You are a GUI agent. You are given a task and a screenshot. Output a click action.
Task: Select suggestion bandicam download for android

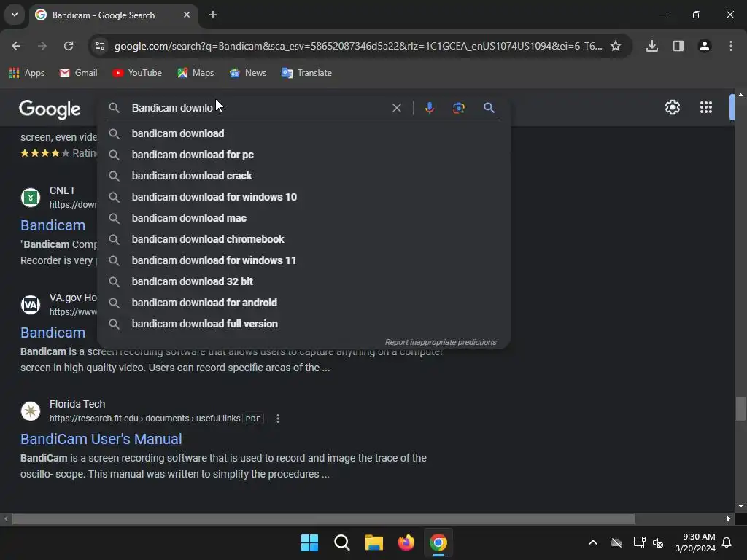(303, 303)
